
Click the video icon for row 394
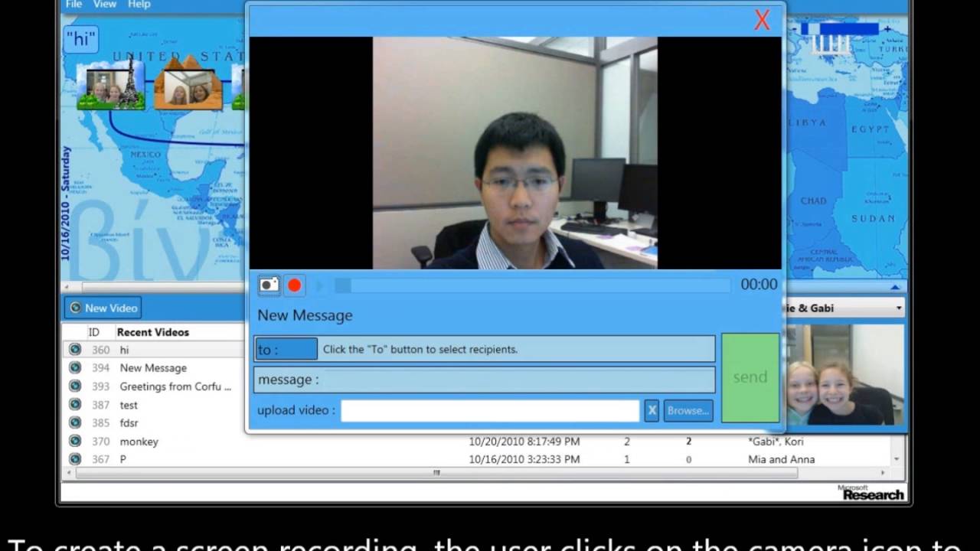(x=75, y=368)
